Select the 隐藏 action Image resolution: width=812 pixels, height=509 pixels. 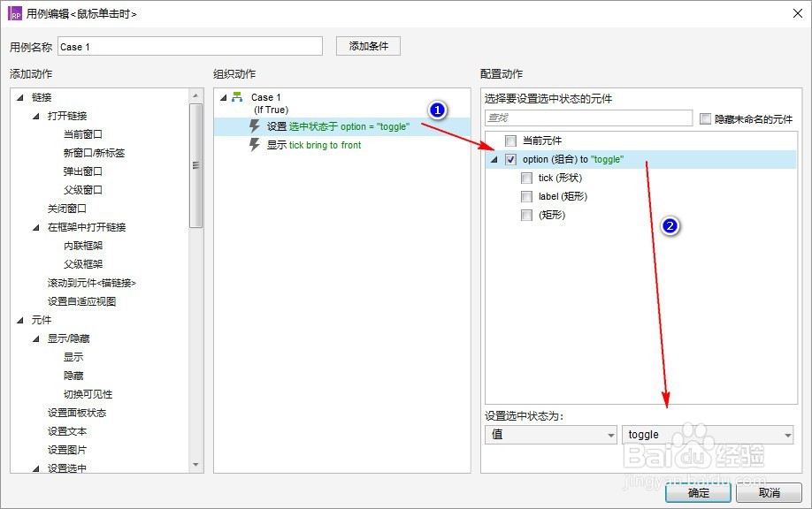click(73, 376)
